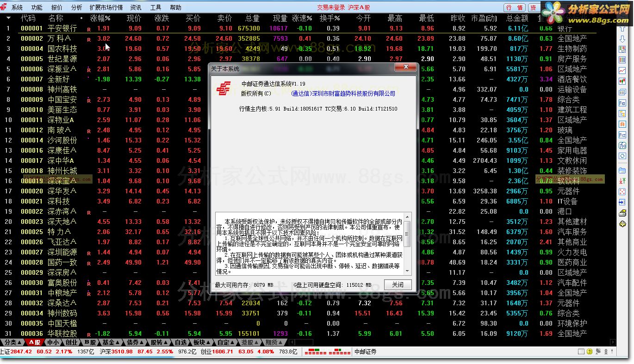634x364 pixels.
Task: Close the 关于本系统 dialog with the X
Action: click(406, 68)
